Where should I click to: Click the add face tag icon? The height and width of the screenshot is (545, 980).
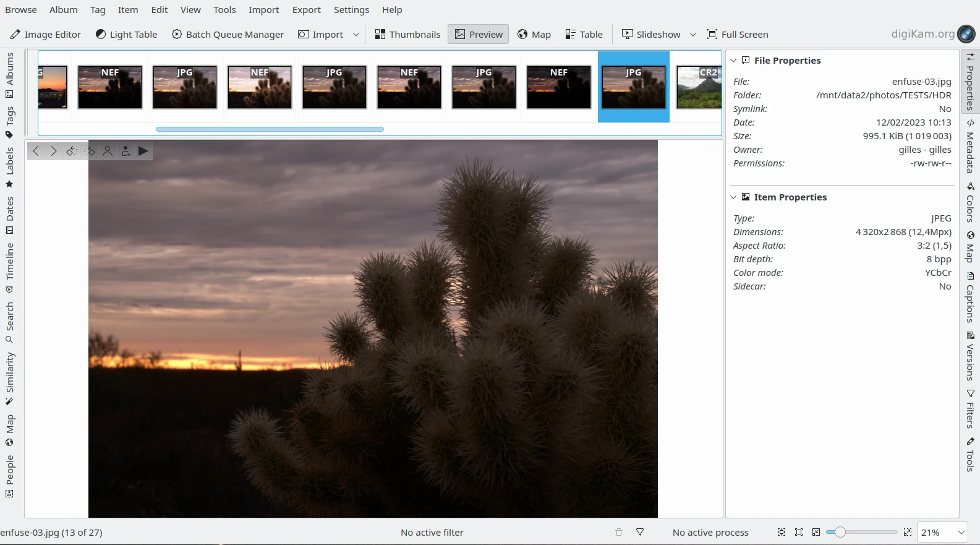pos(126,151)
